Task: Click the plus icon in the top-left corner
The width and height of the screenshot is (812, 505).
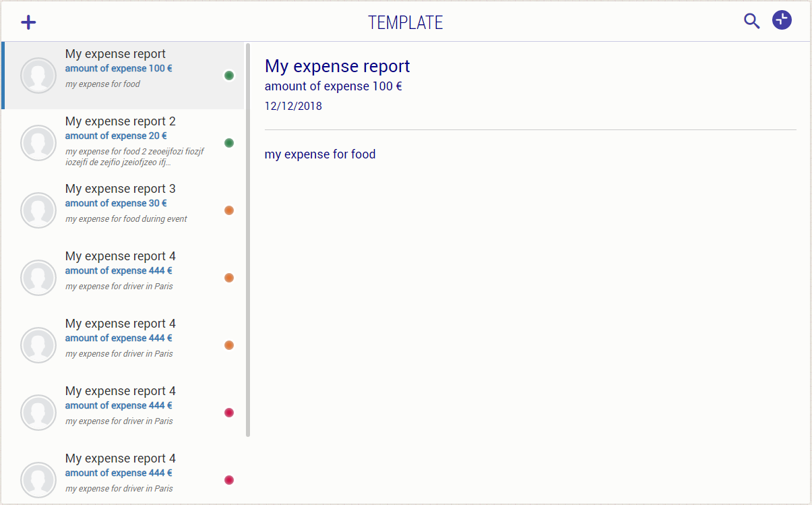Action: click(28, 21)
